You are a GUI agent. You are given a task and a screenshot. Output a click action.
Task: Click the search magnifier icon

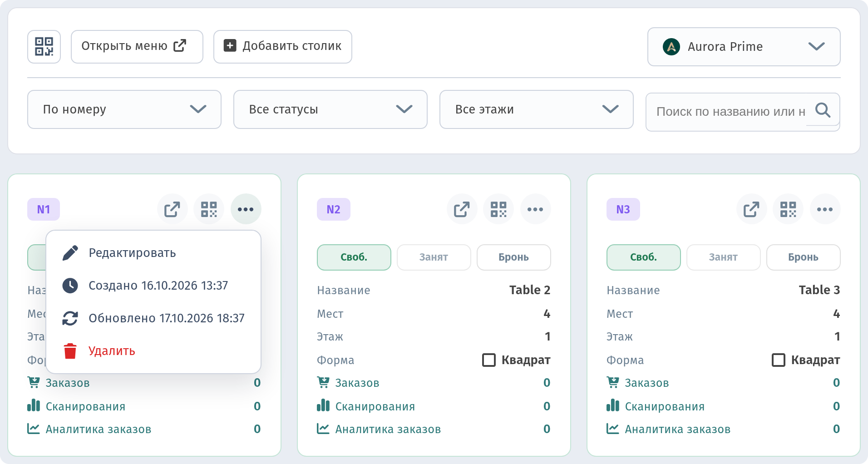tap(823, 110)
